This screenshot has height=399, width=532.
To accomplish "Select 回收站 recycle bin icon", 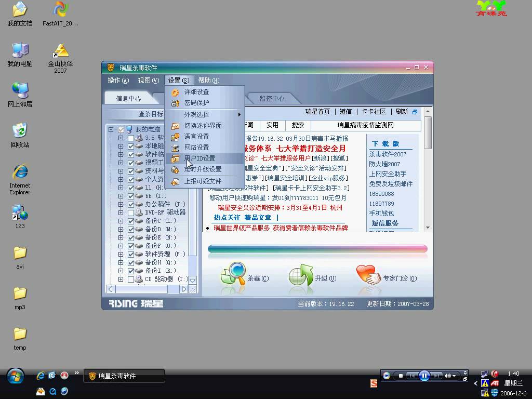I will (x=20, y=136).
